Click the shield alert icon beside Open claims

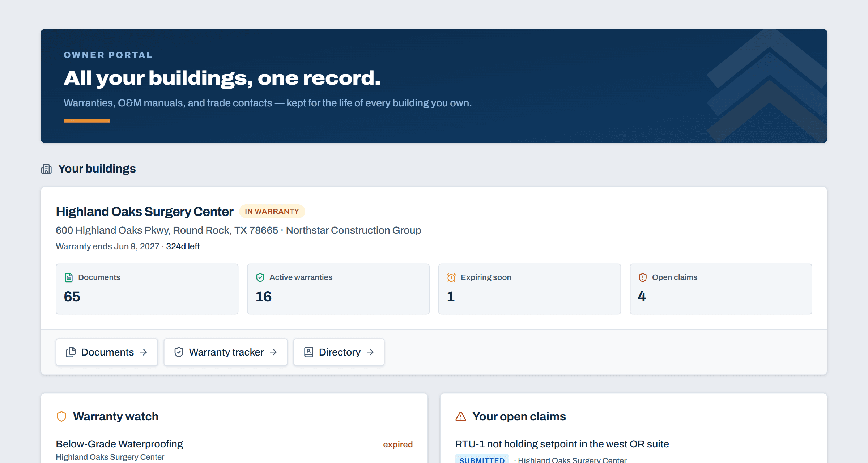click(643, 277)
